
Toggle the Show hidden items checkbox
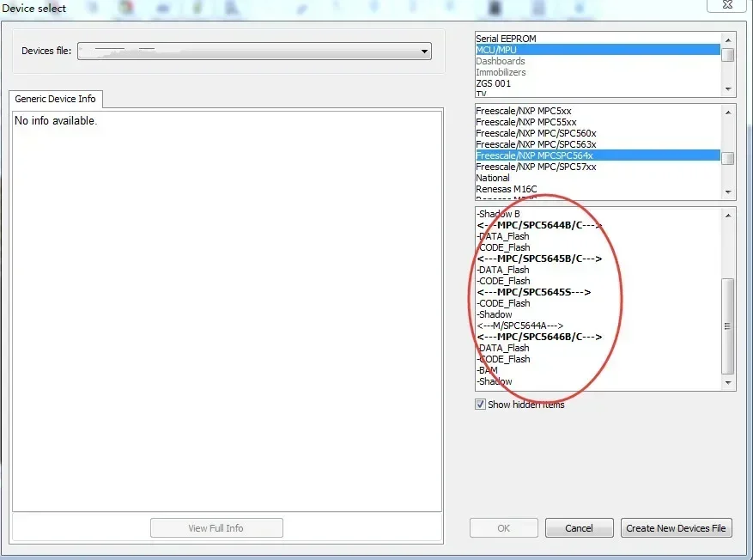480,405
